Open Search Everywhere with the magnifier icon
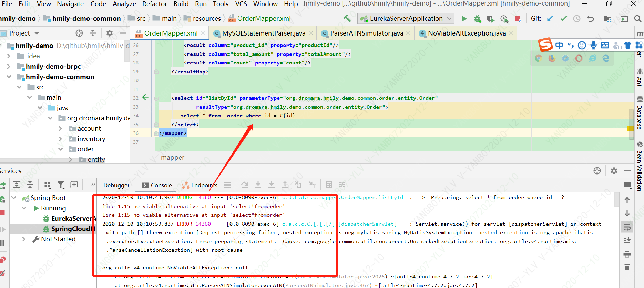 tap(638, 19)
